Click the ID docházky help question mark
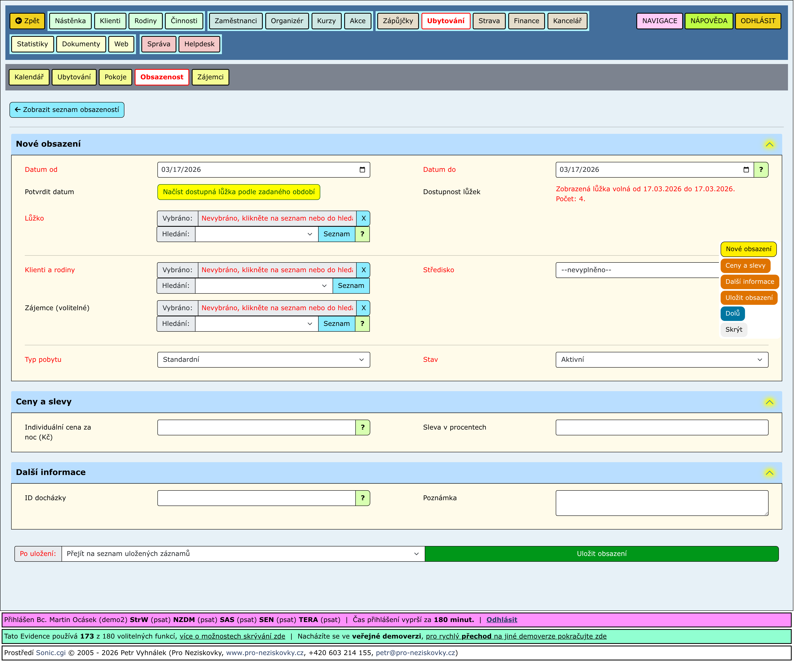 (363, 498)
